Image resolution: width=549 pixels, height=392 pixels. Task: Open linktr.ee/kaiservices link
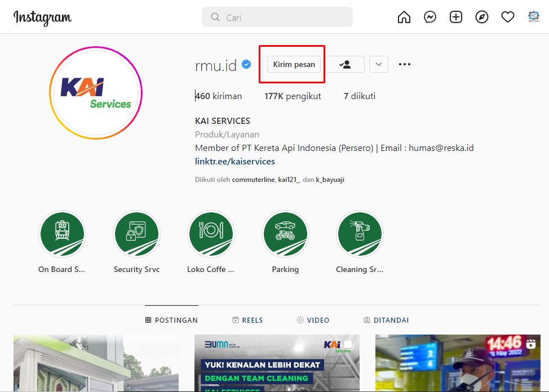pyautogui.click(x=235, y=161)
